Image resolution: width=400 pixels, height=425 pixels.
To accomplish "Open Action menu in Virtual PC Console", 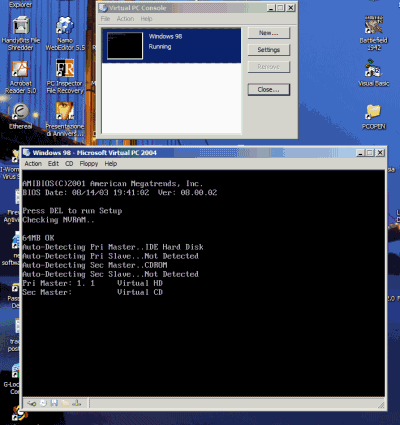I will pos(125,19).
